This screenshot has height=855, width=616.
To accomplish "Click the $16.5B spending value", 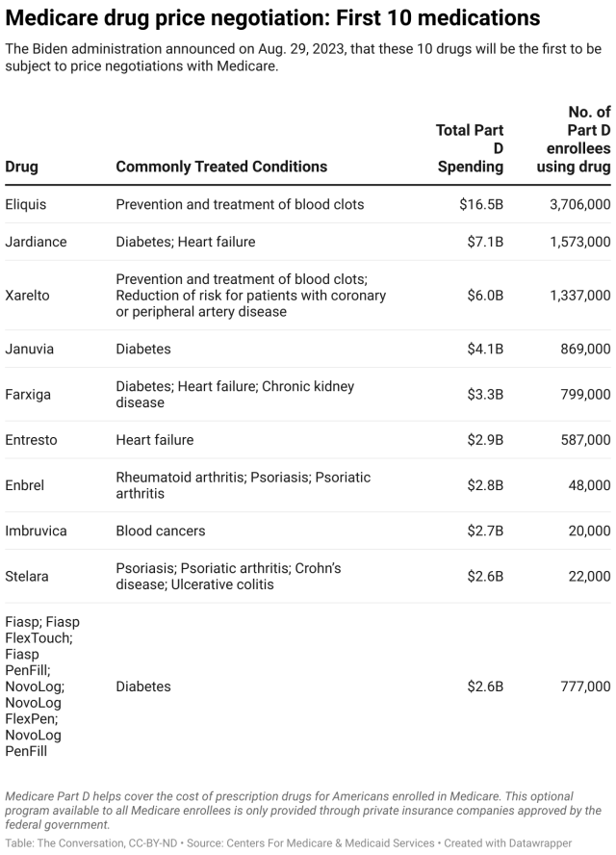I will point(480,204).
